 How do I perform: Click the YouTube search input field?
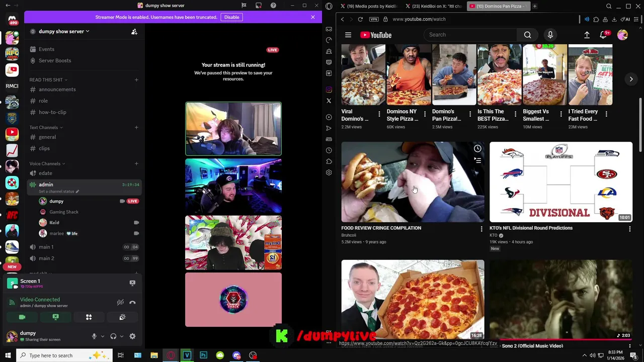(x=470, y=35)
